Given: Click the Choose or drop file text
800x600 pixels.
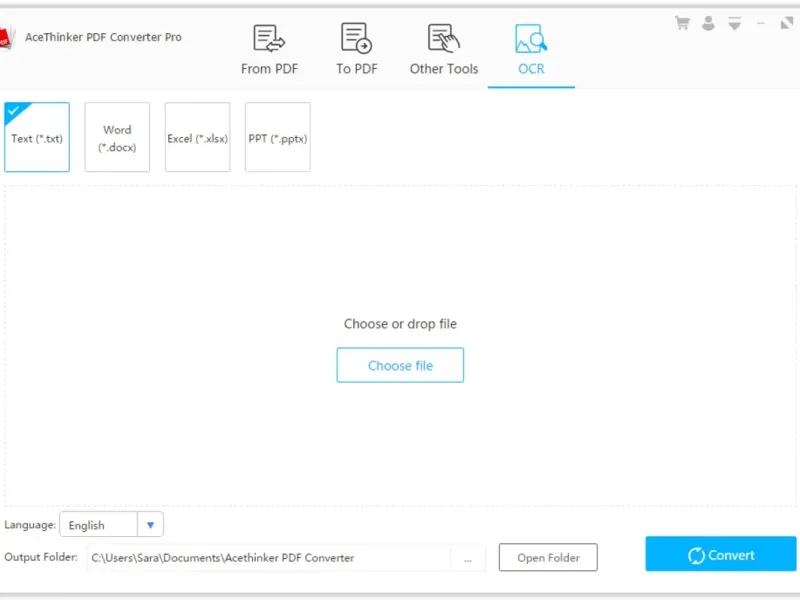Looking at the screenshot, I should (400, 324).
